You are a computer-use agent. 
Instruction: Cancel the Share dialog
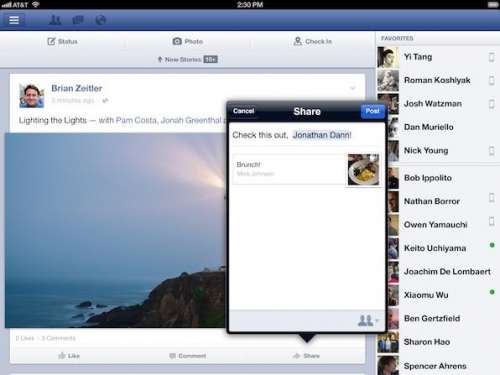[244, 111]
